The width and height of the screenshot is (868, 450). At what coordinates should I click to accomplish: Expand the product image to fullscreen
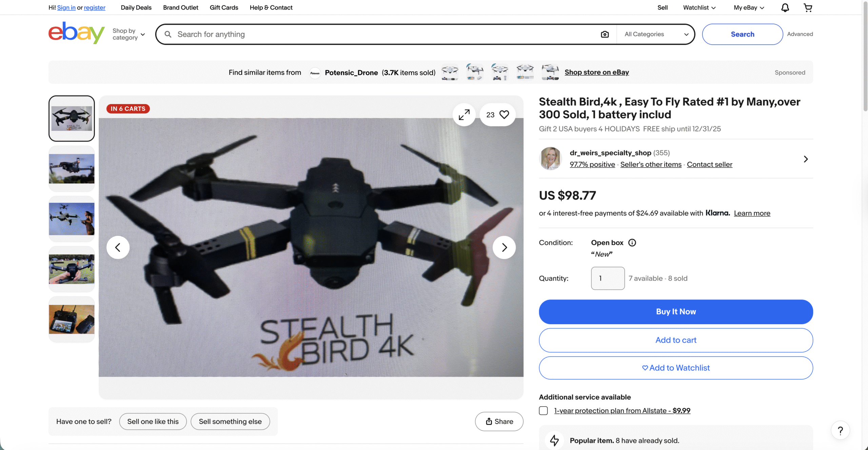click(464, 115)
